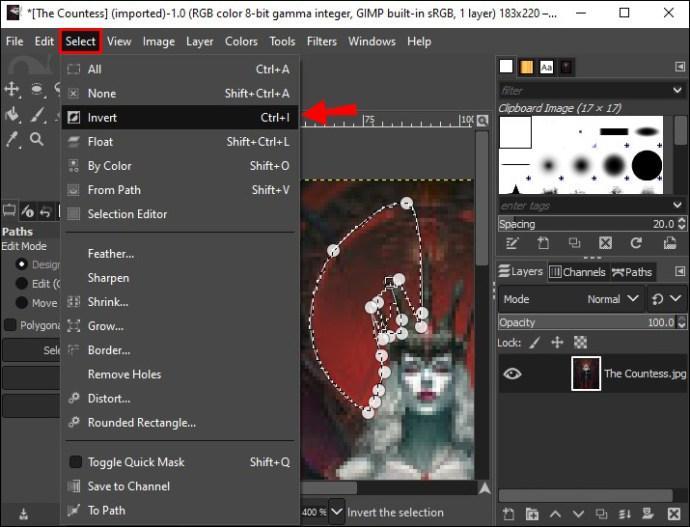This screenshot has height=527, width=690.
Task: Click zoom-on-resize icon at ruler corner
Action: [x=482, y=120]
